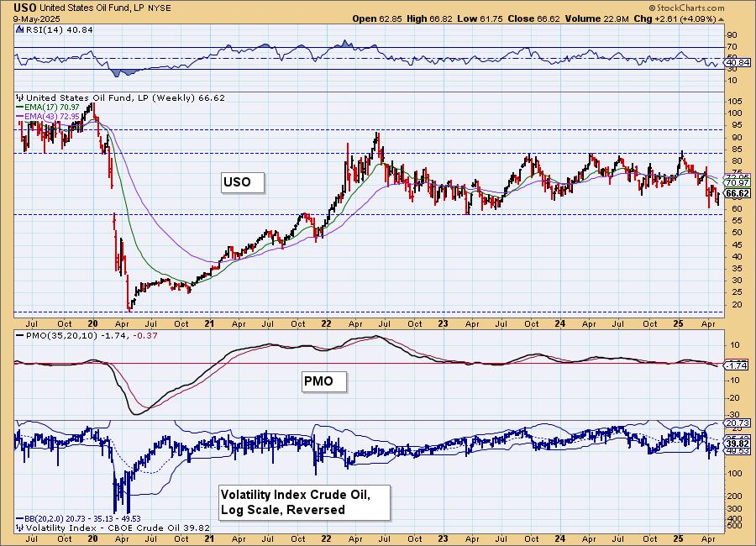
Task: Click the green EMA(17) legend line
Action: click(x=20, y=108)
